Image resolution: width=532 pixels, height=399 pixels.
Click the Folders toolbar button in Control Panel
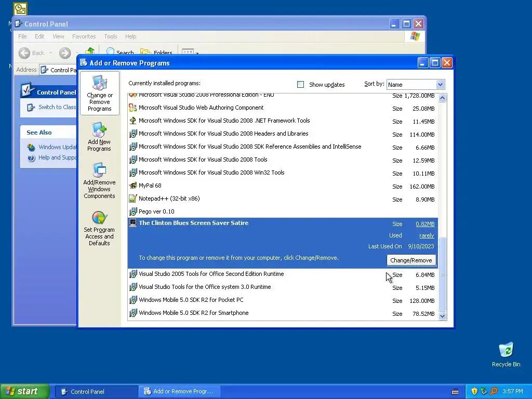point(156,51)
